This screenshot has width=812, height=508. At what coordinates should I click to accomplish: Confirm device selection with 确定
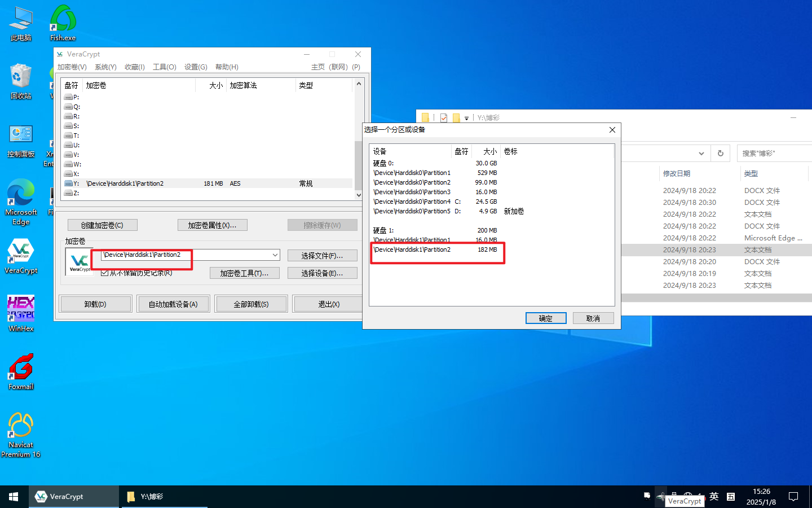546,318
